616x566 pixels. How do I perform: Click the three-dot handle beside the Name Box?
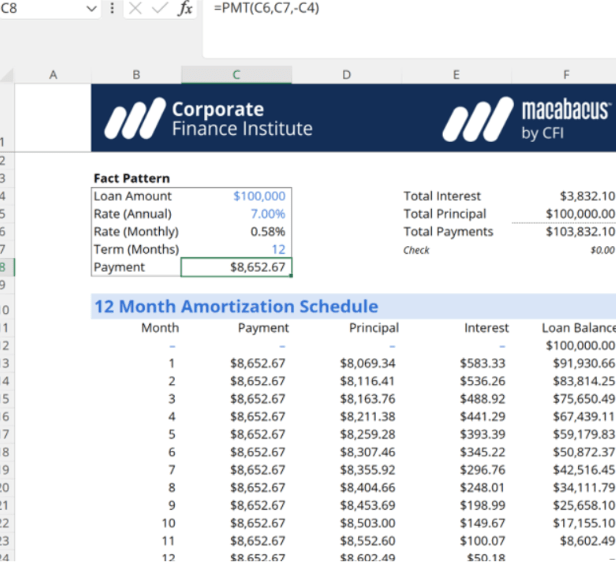point(112,8)
